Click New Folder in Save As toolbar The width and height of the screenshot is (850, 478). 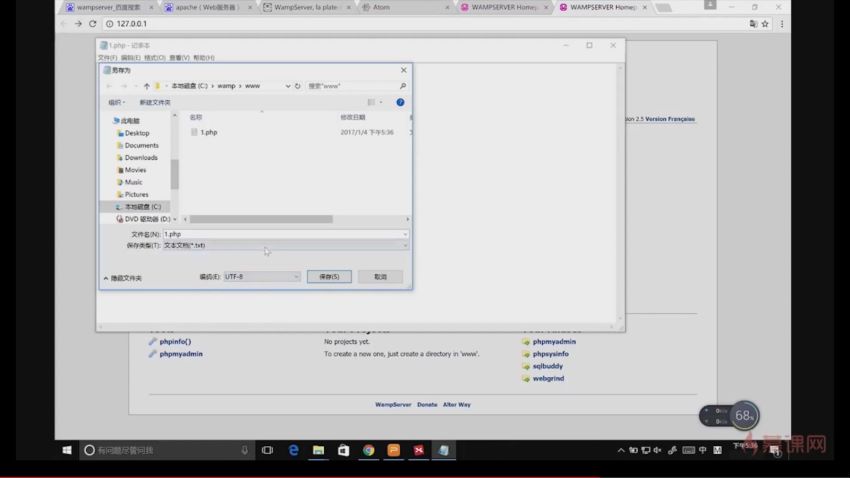click(154, 102)
